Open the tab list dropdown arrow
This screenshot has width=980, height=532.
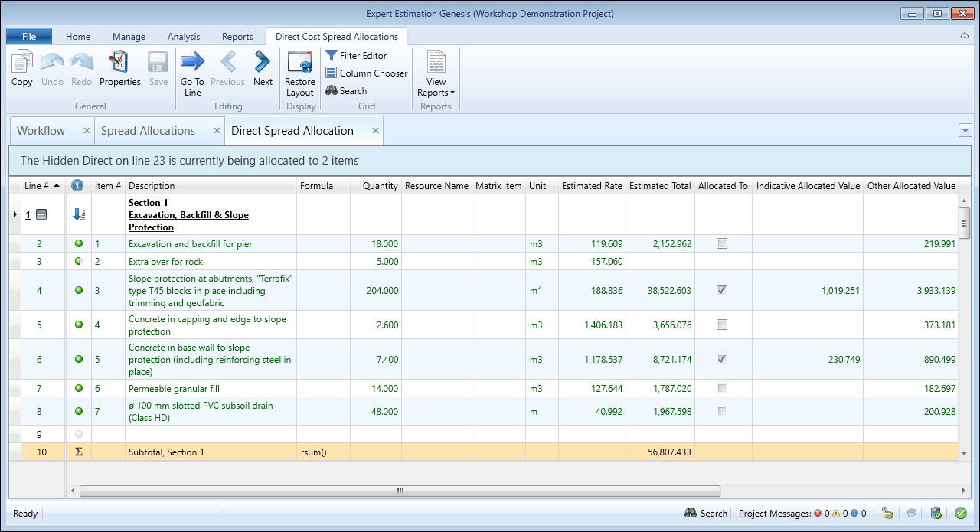[965, 131]
